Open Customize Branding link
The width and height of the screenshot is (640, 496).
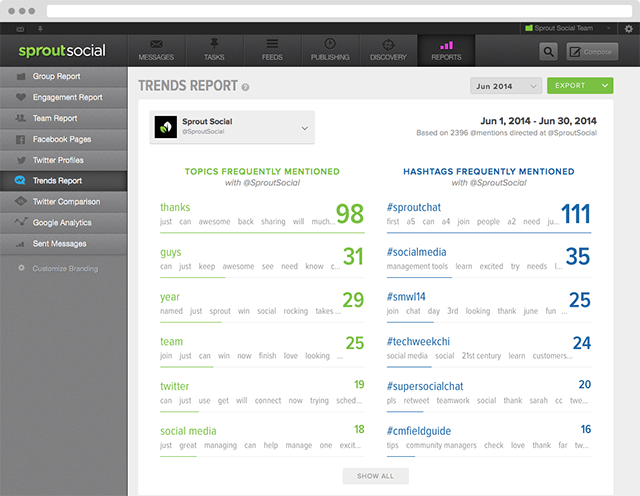coord(65,269)
